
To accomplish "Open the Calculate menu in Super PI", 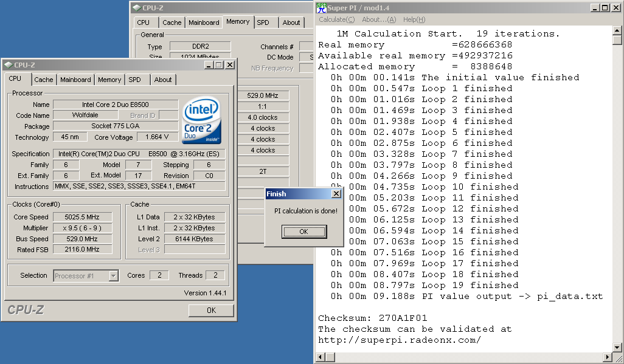I will (x=337, y=19).
